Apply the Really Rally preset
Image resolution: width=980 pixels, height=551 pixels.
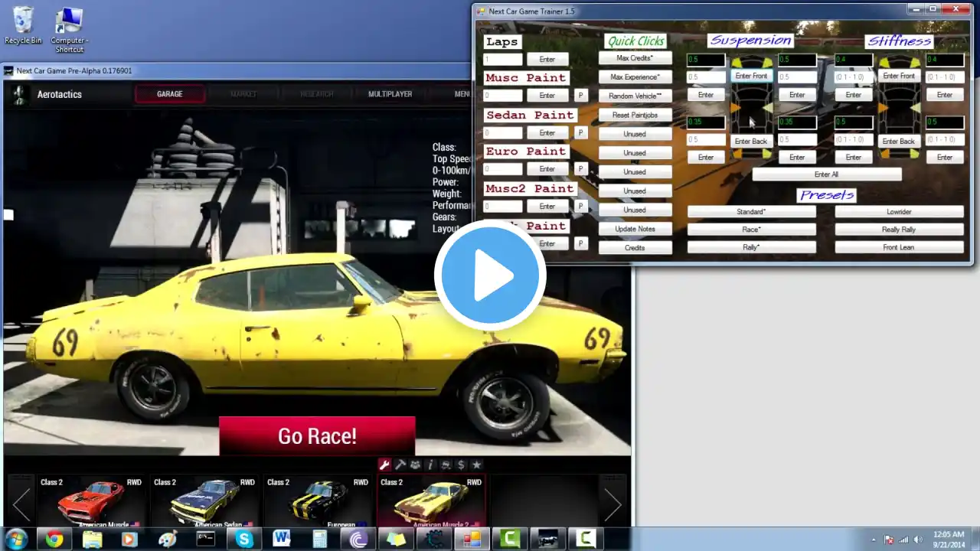[x=899, y=230]
